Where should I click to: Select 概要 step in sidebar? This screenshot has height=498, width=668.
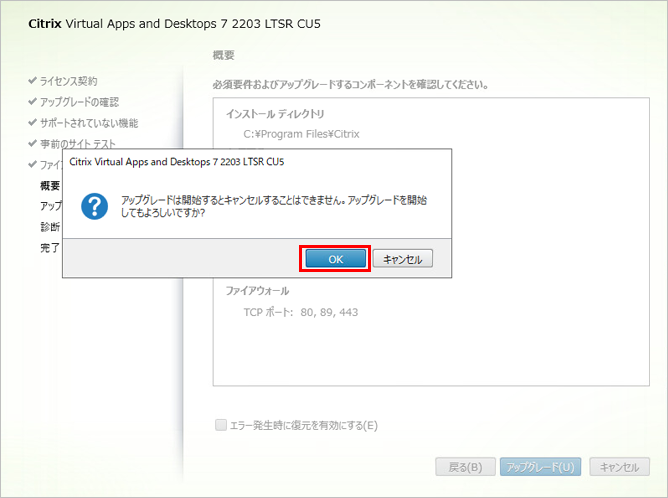coord(50,186)
